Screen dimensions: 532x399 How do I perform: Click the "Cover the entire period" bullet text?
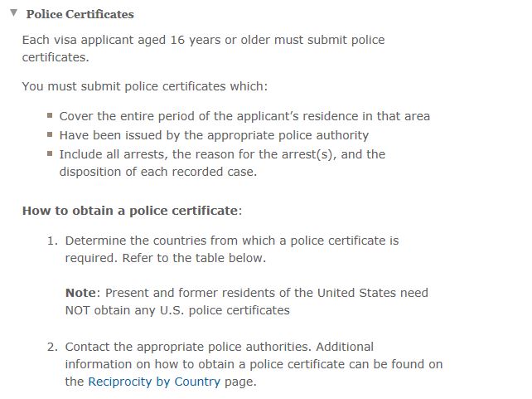(x=244, y=116)
